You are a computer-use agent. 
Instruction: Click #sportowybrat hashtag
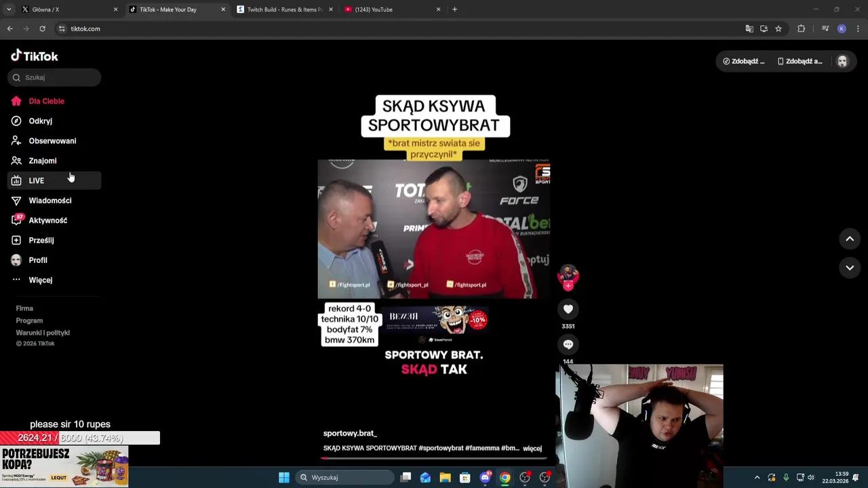[441, 448]
